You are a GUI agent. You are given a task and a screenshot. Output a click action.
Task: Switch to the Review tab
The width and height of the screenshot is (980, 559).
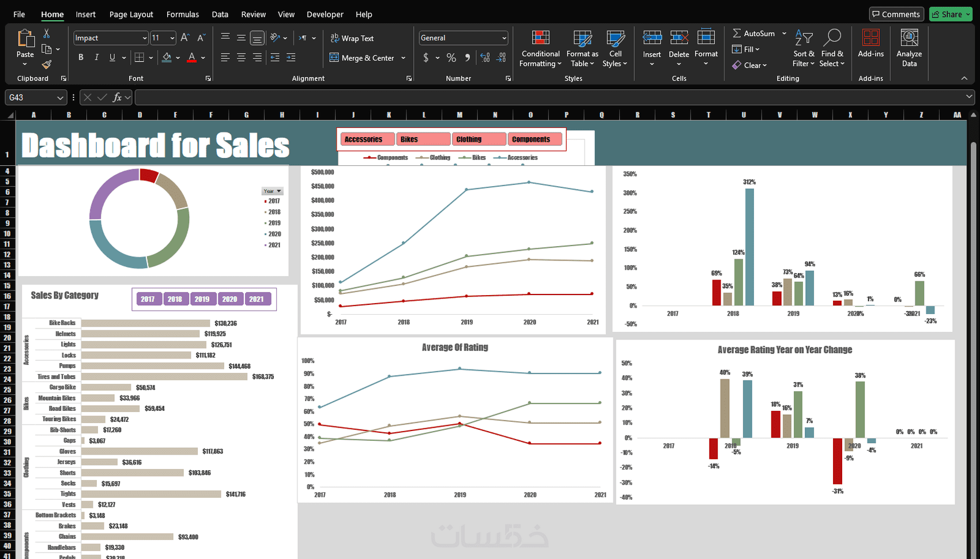(x=254, y=14)
